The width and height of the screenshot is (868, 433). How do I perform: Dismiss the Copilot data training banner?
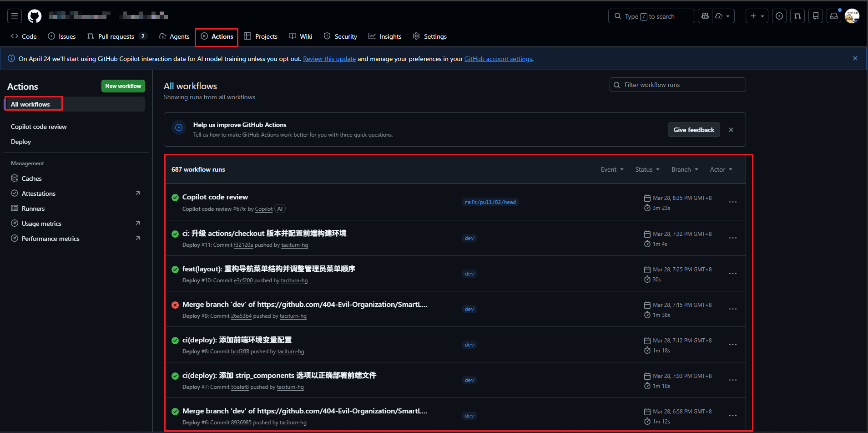click(855, 59)
